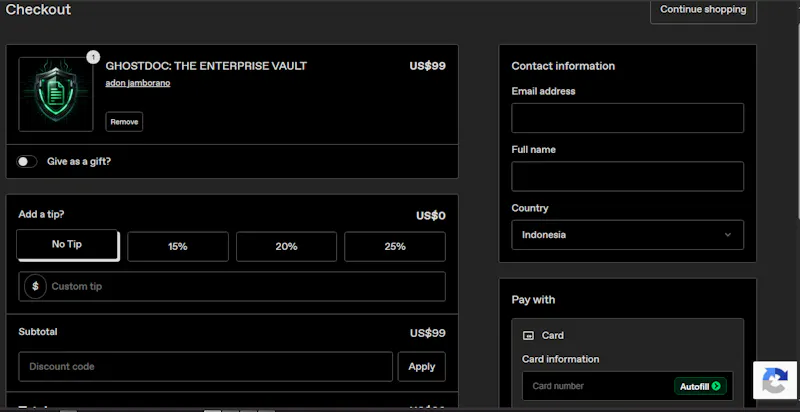Click the Full name input field
This screenshot has width=800, height=412.
tap(628, 176)
